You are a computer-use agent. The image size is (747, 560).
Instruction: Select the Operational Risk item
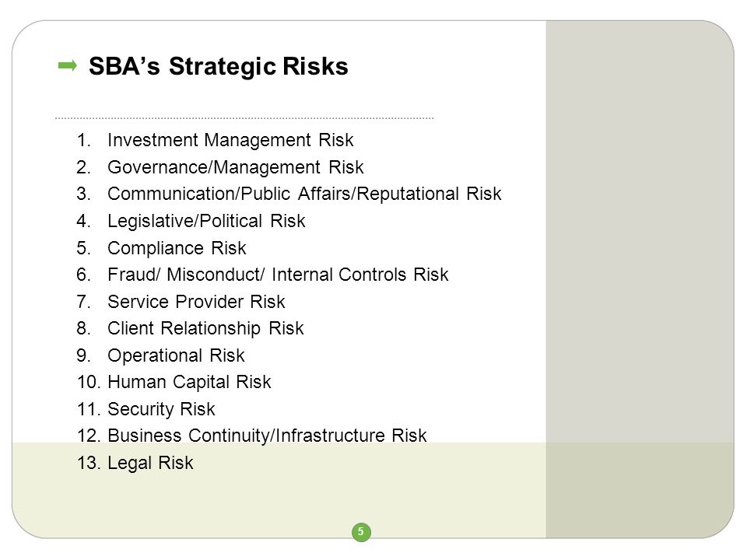coord(176,355)
